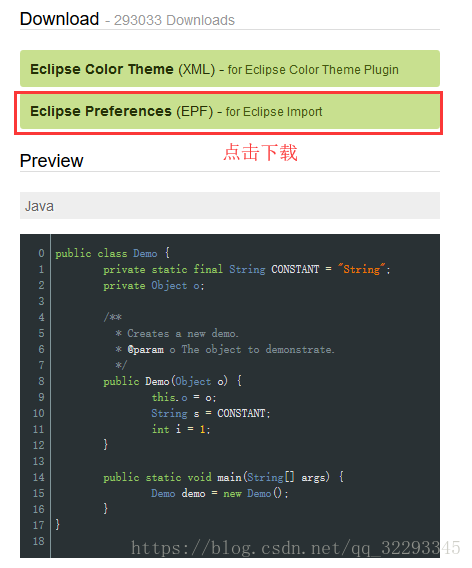Click the 'public static void main' line
The image size is (472, 568).
click(x=224, y=477)
